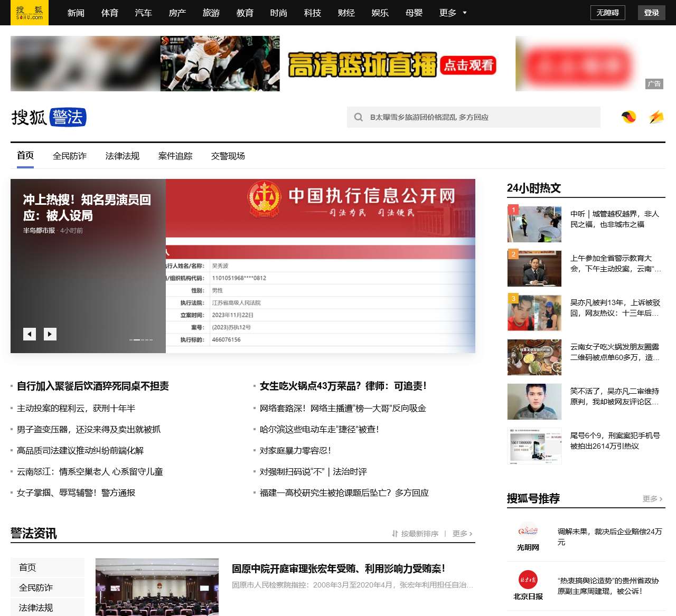Open hot article 云南女子吃火锅发朋友圈

[x=615, y=352]
